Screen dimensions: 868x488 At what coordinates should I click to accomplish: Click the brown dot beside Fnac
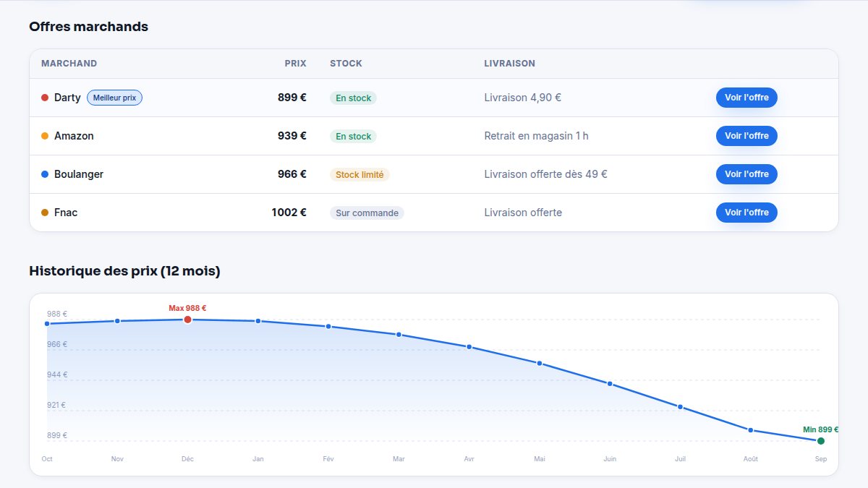pyautogui.click(x=45, y=213)
